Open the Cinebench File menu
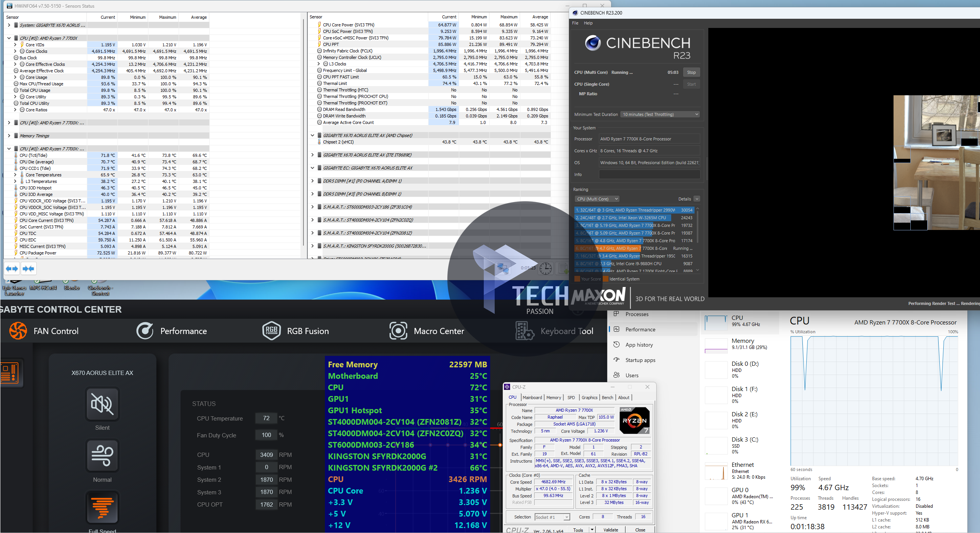 click(575, 23)
